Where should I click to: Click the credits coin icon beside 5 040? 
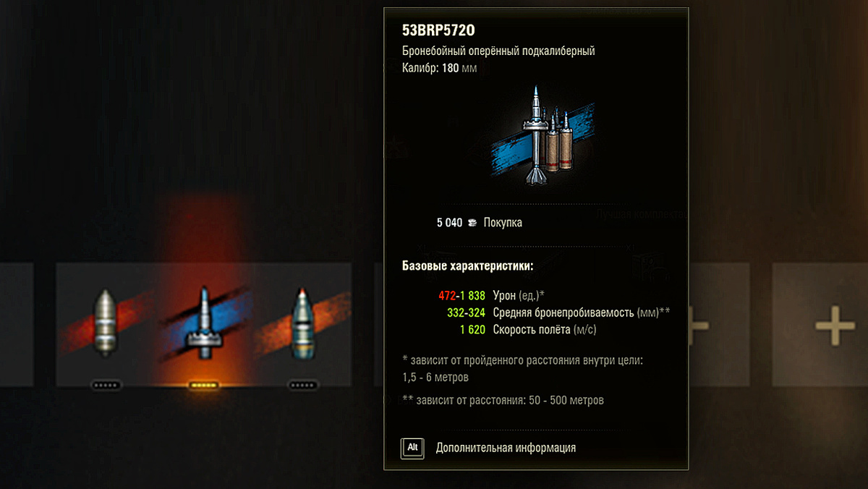(x=472, y=223)
